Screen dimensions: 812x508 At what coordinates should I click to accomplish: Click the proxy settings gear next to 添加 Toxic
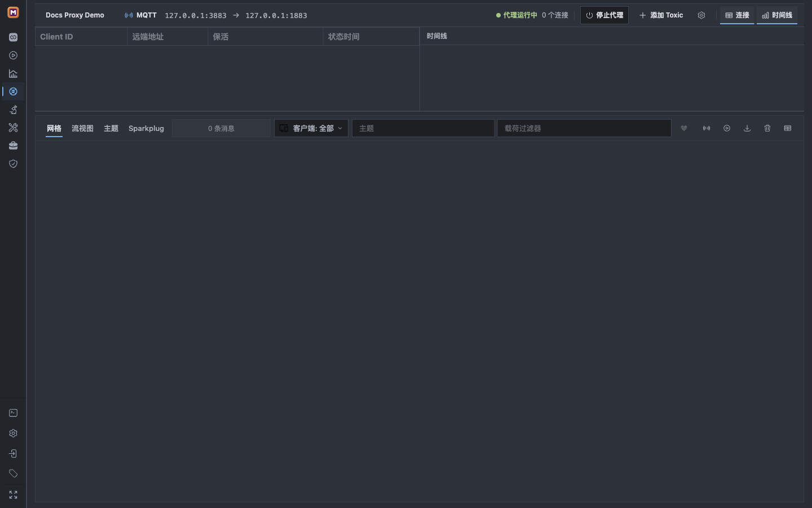coord(701,15)
